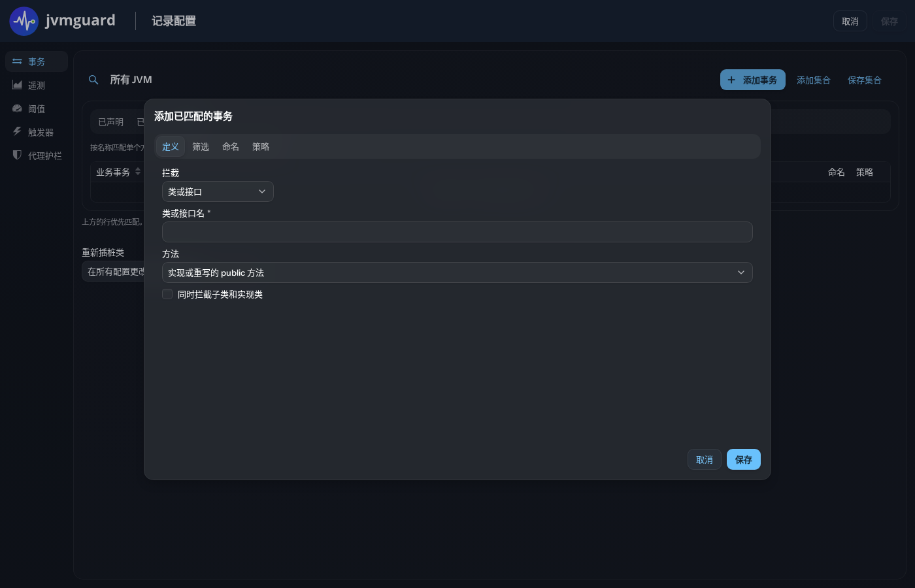Click the 添加集合 link

[814, 80]
